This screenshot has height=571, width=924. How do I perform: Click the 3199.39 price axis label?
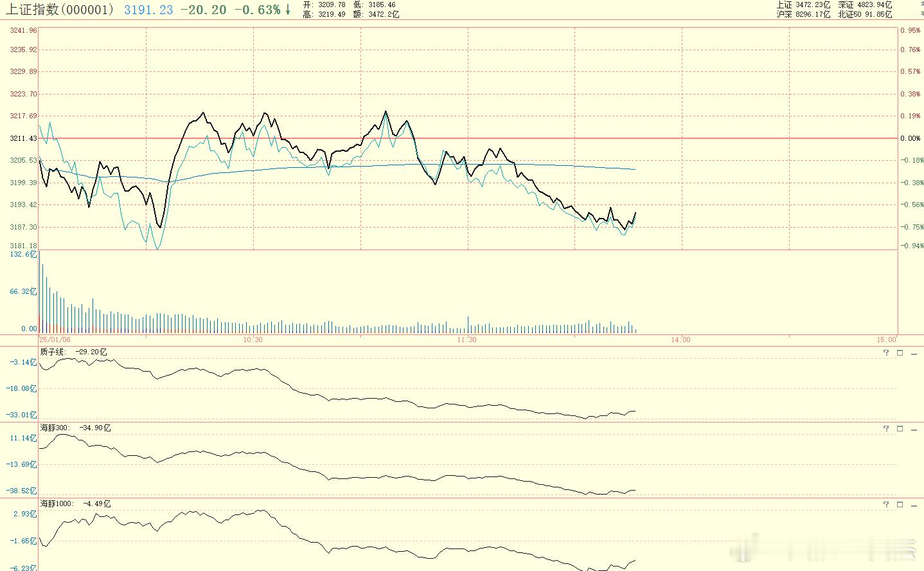coord(24,183)
